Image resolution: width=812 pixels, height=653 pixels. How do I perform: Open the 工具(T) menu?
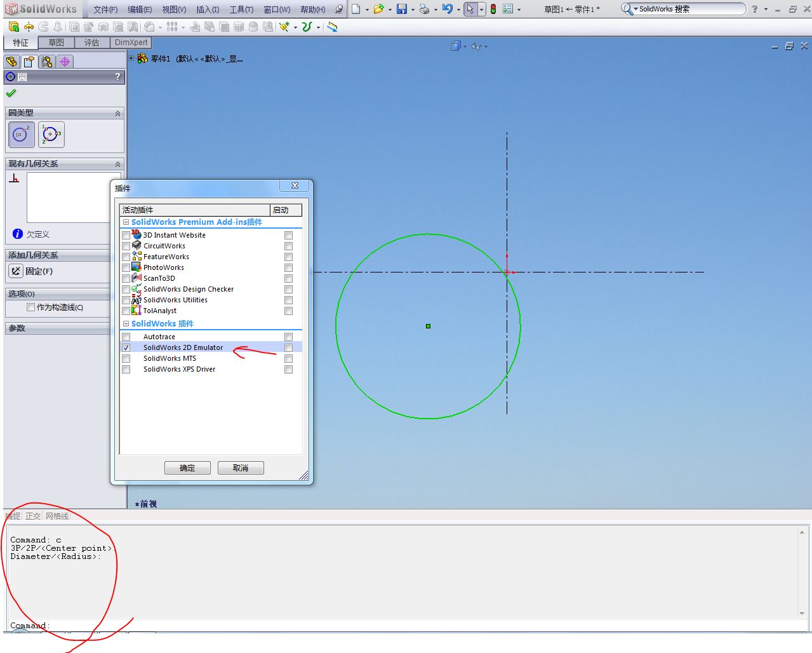pyautogui.click(x=242, y=10)
